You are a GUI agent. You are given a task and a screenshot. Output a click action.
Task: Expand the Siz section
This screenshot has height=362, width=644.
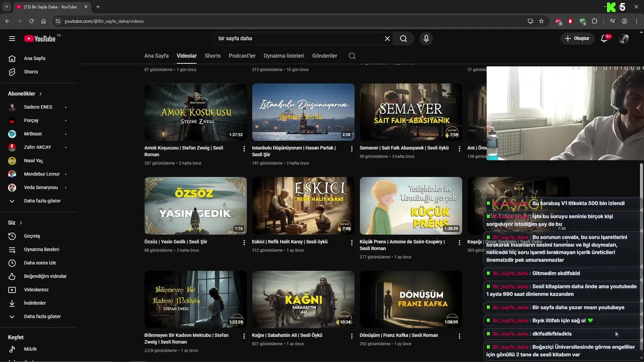click(x=15, y=223)
